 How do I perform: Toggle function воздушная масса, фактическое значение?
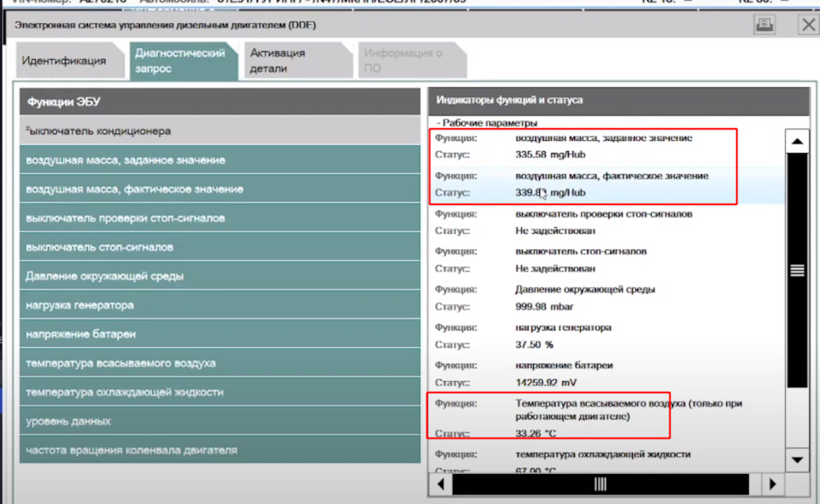[x=220, y=189]
